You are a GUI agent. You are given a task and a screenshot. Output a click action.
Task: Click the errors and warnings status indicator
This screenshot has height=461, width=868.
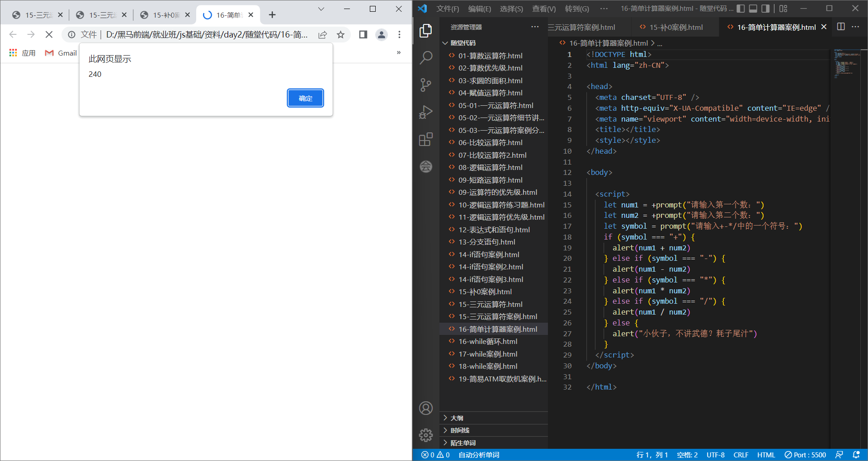(x=435, y=455)
